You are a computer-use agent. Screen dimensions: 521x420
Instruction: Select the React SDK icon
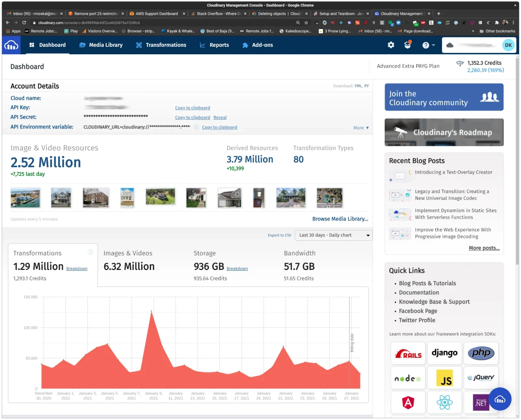pyautogui.click(x=444, y=402)
